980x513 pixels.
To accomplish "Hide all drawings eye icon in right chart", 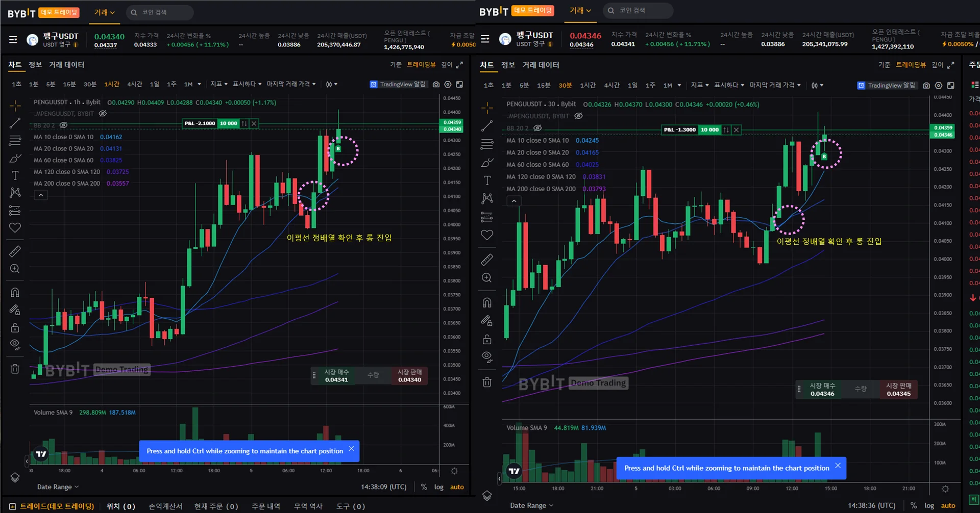I will [487, 357].
